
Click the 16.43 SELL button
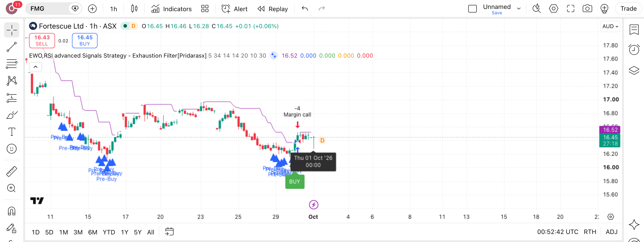(x=42, y=40)
